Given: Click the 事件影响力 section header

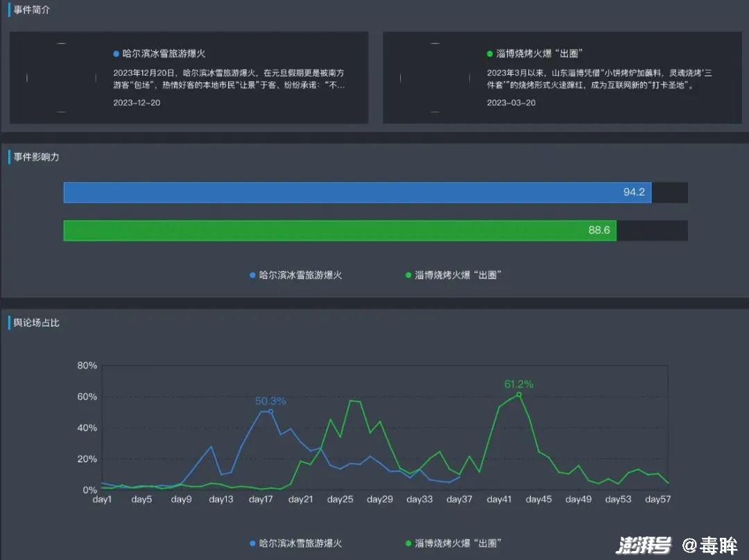Looking at the screenshot, I should tap(36, 157).
